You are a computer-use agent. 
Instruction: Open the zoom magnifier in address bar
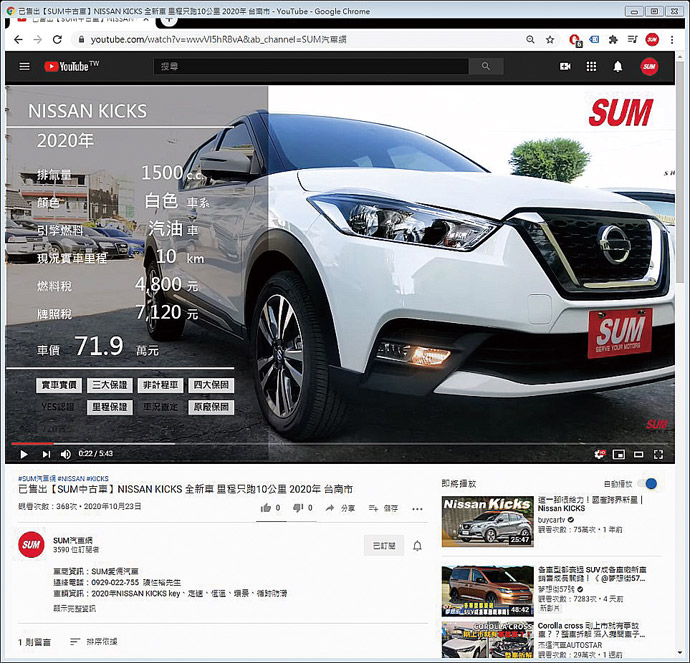[530, 40]
